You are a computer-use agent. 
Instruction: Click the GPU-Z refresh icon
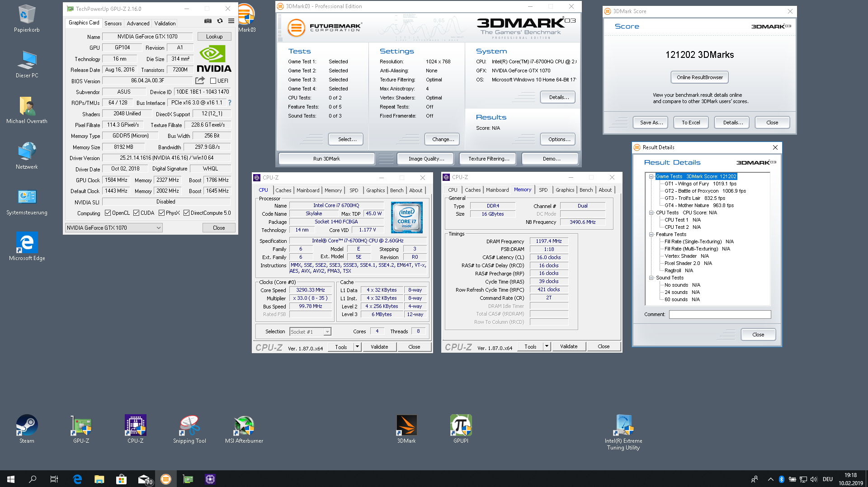point(220,21)
